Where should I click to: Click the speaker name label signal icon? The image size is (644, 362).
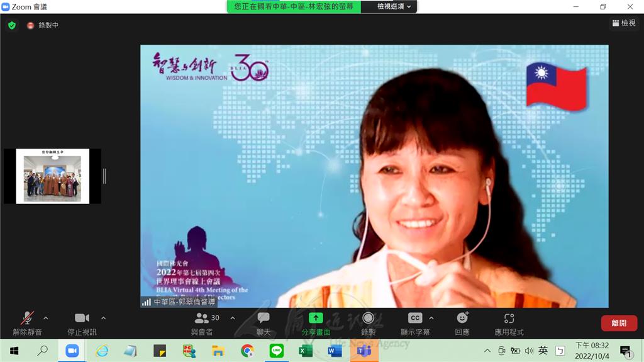(x=146, y=302)
